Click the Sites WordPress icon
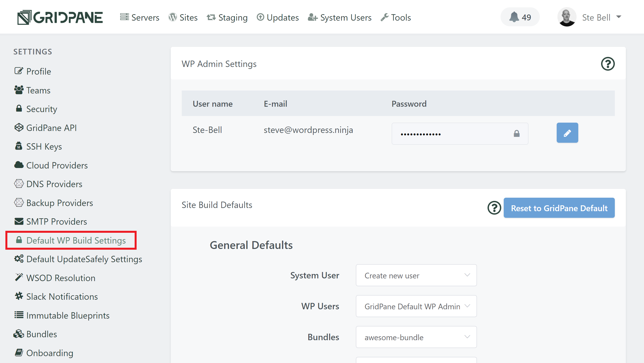 (x=172, y=17)
